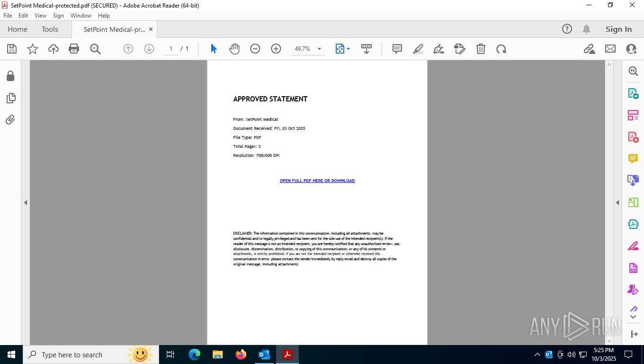
Task: Show the page thumbnails panel
Action: point(10,98)
